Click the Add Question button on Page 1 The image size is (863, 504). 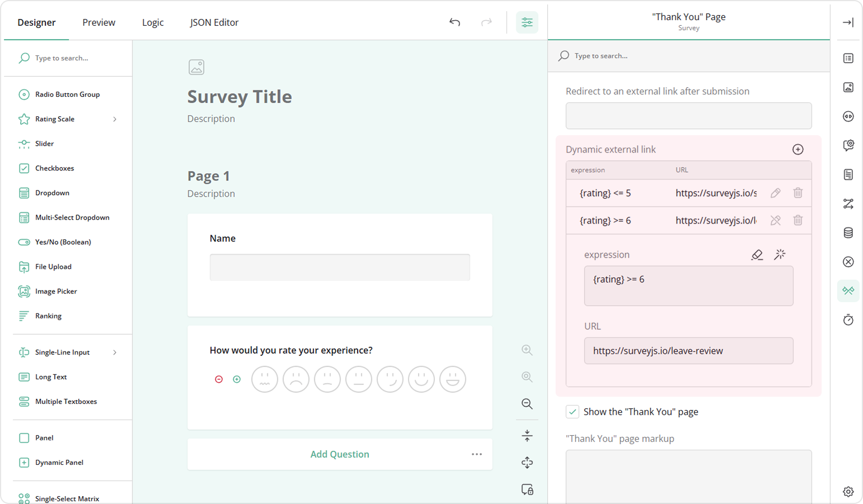tap(339, 454)
